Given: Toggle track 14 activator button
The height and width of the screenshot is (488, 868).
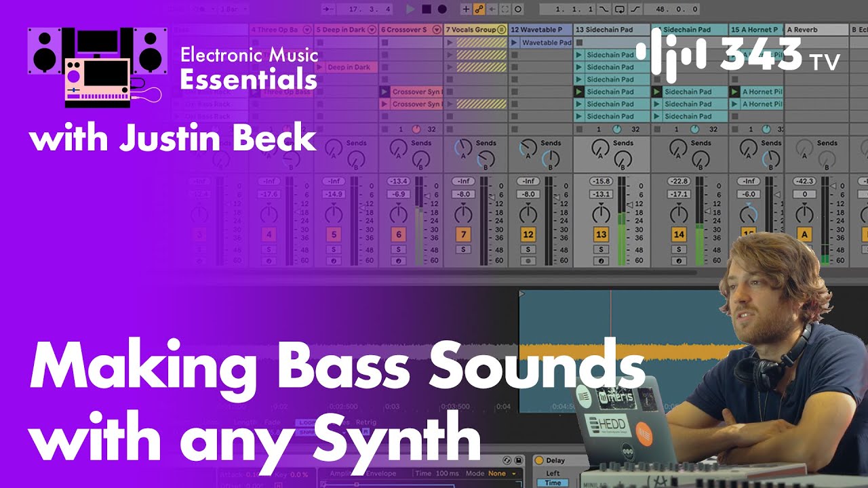Looking at the screenshot, I should coord(679,235).
